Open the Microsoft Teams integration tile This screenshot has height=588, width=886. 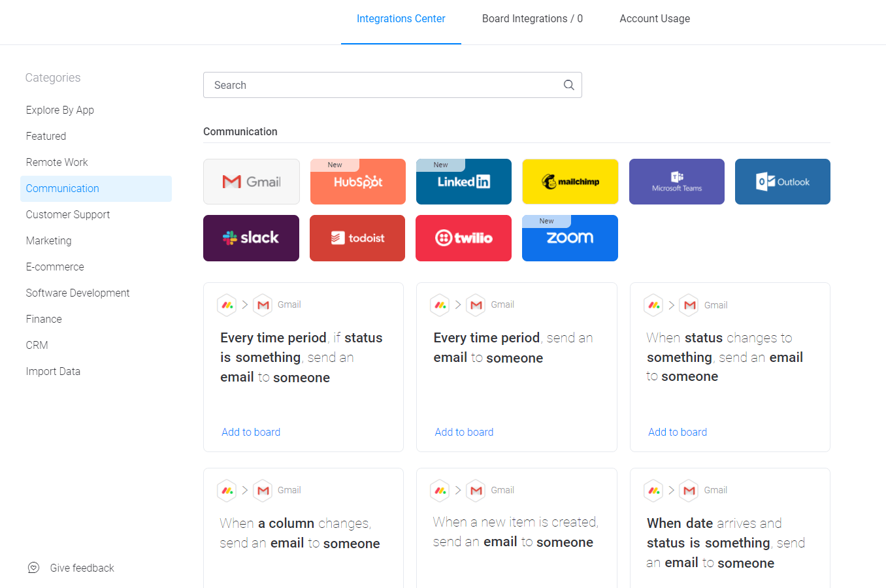pyautogui.click(x=677, y=182)
